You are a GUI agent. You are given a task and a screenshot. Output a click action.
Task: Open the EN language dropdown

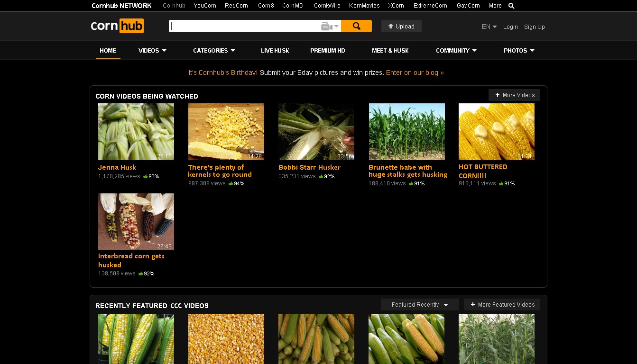(x=489, y=27)
